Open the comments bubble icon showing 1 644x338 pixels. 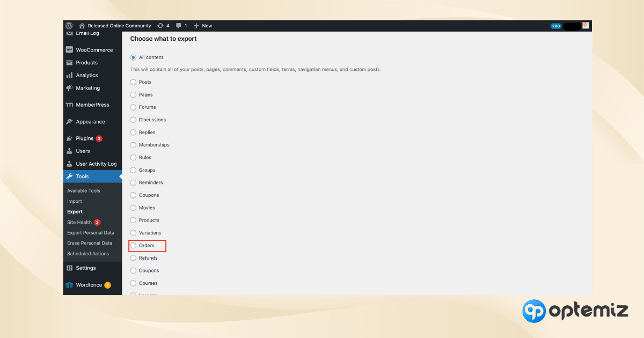179,26
